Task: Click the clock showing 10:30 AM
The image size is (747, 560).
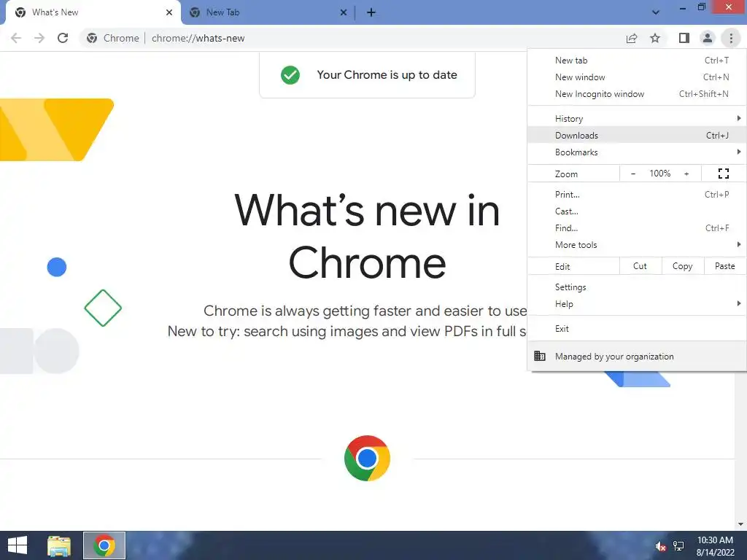Action: click(x=715, y=540)
